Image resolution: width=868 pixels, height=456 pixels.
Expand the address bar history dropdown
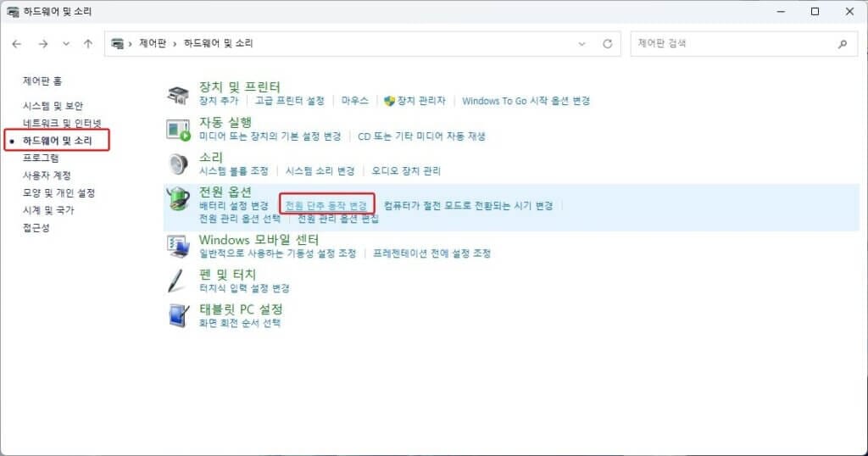pyautogui.click(x=581, y=44)
